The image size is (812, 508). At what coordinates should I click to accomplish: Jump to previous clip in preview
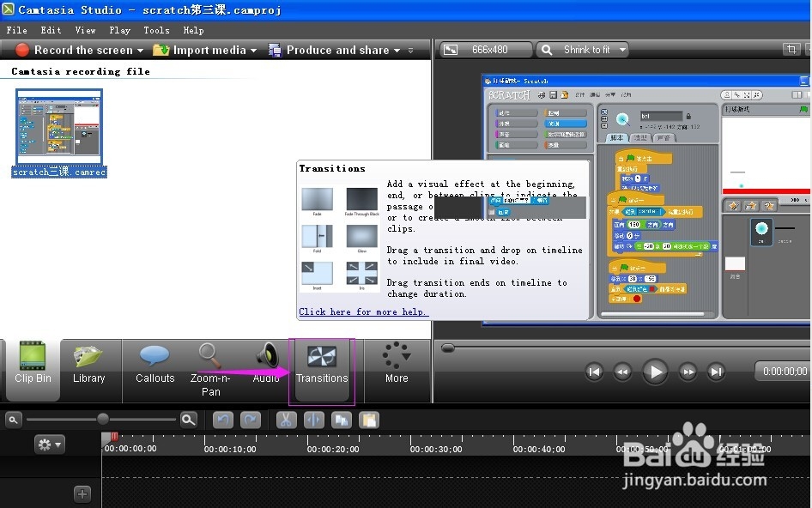pyautogui.click(x=595, y=372)
